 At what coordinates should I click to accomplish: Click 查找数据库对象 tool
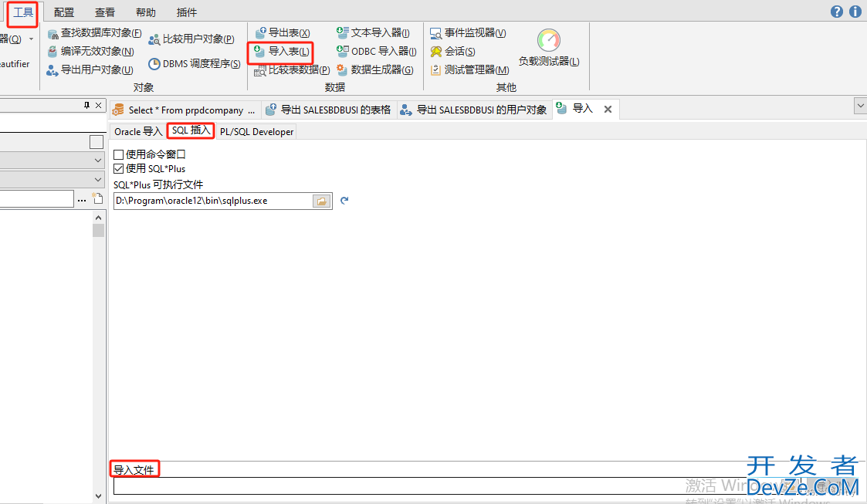[94, 33]
